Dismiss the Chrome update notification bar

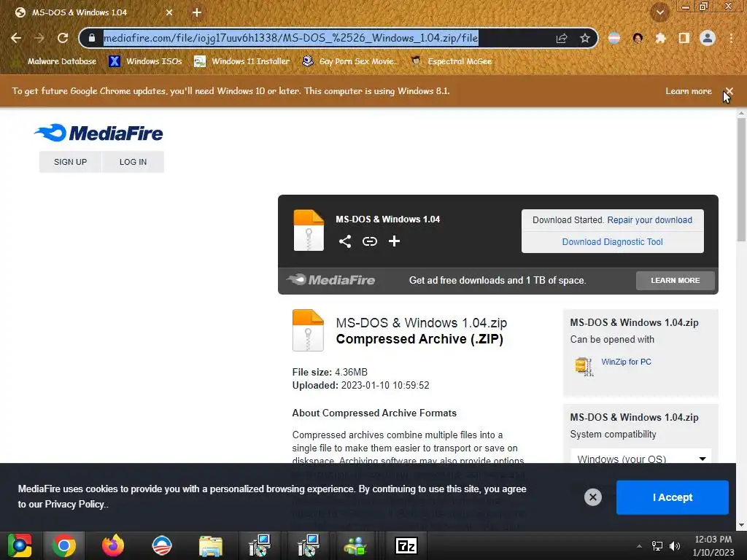[729, 91]
